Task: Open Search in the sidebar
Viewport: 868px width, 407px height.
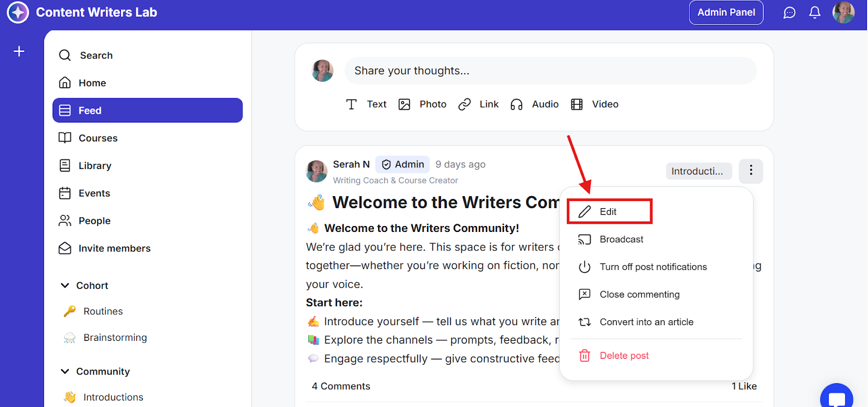Action: pyautogui.click(x=148, y=55)
